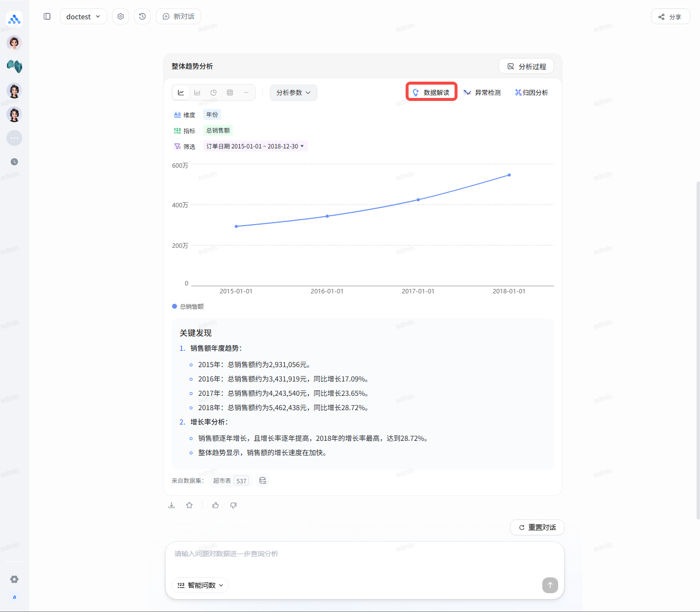Screen dimensions: 700x612
Task: Click the 重置对话 reset button
Action: pos(537,527)
